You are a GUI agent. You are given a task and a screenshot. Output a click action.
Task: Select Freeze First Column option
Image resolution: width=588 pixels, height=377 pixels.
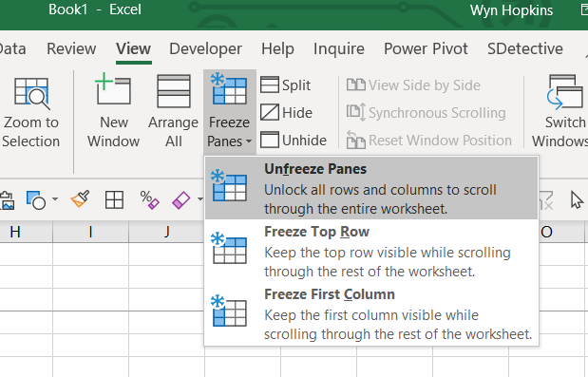(x=371, y=313)
